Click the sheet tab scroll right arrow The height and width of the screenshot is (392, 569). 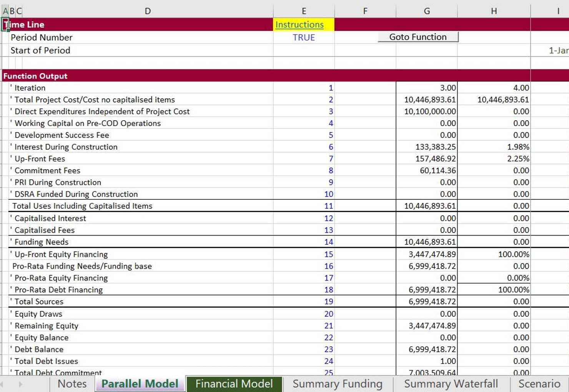20,384
